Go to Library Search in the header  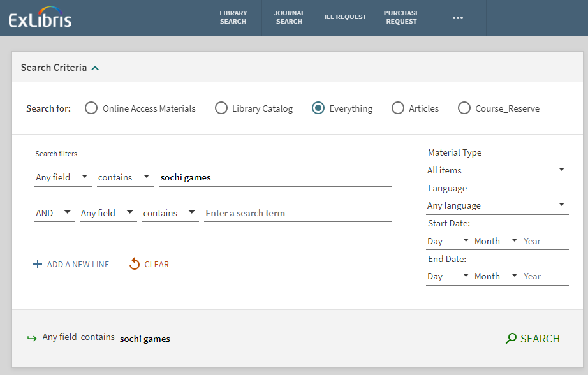pos(233,18)
